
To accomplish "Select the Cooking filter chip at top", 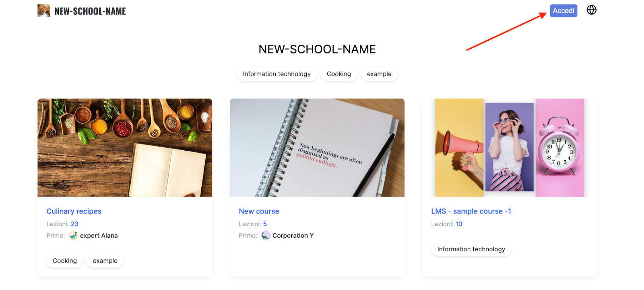I will [339, 74].
